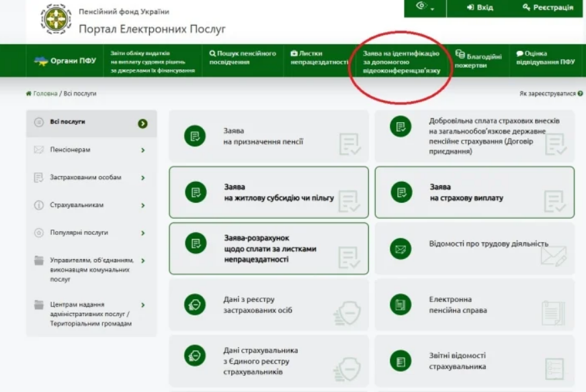Click Дані з реєстру застрахованих осіб icon
Screen dimensions: 586x392
pyautogui.click(x=195, y=305)
